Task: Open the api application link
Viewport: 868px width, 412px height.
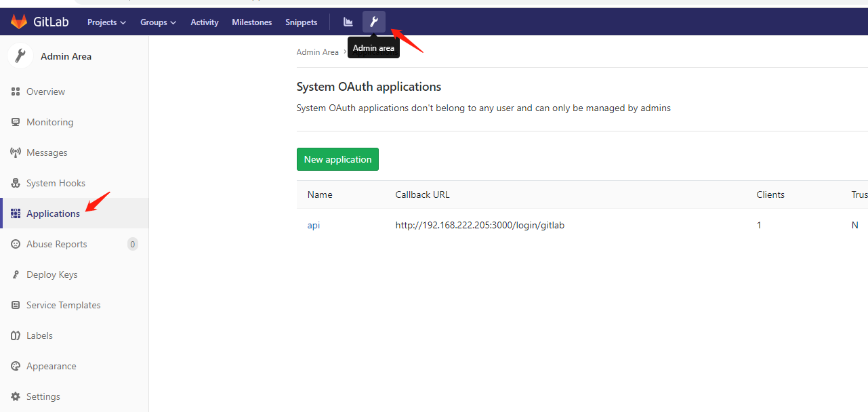Action: 313,225
